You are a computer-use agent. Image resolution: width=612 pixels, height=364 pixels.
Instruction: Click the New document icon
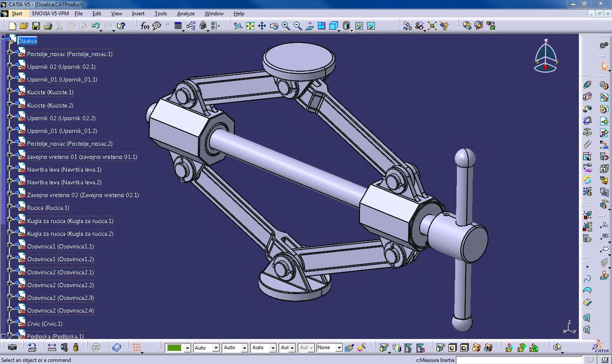tap(12, 26)
